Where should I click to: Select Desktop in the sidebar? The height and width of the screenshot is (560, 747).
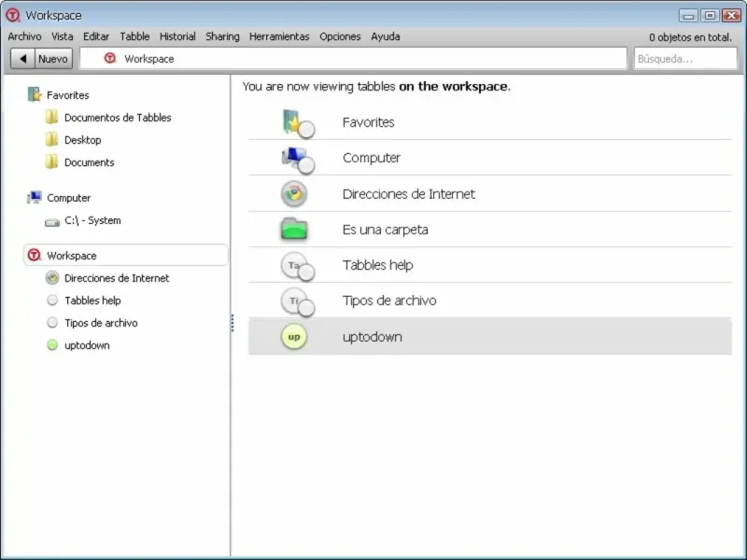pos(83,140)
